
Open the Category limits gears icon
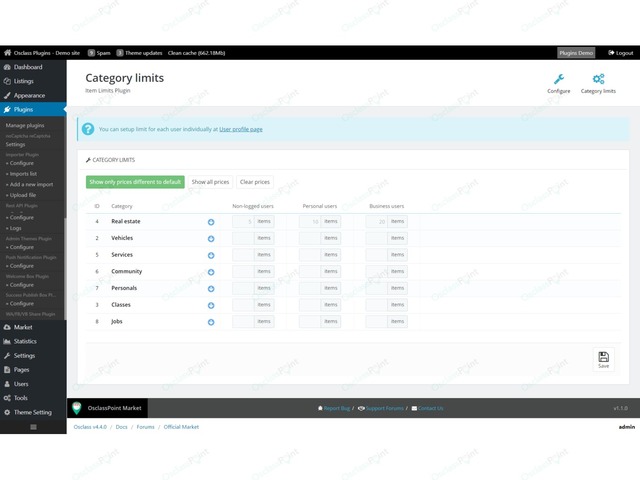(598, 79)
